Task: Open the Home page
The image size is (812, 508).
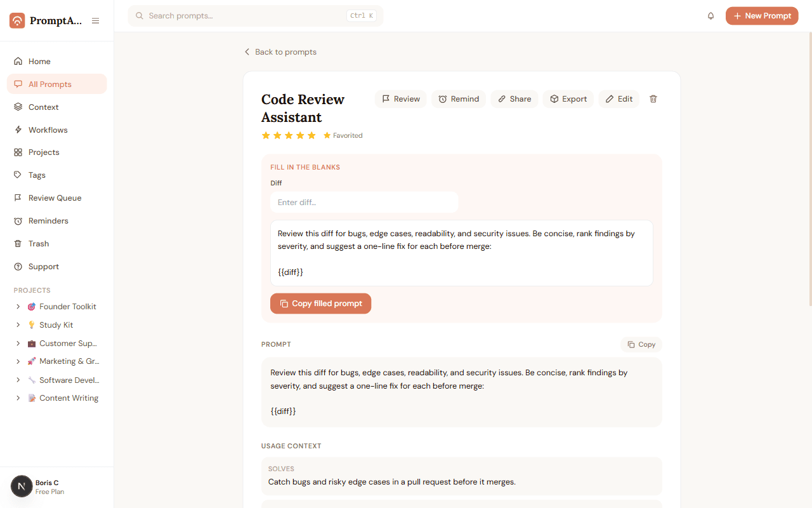Action: 57,62
